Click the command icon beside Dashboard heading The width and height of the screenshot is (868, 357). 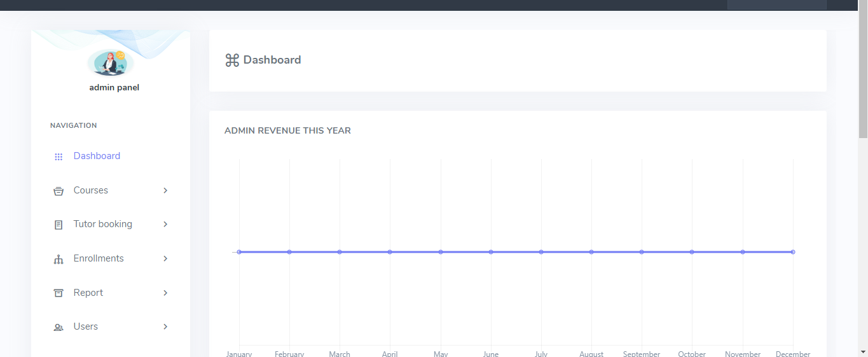(x=232, y=60)
